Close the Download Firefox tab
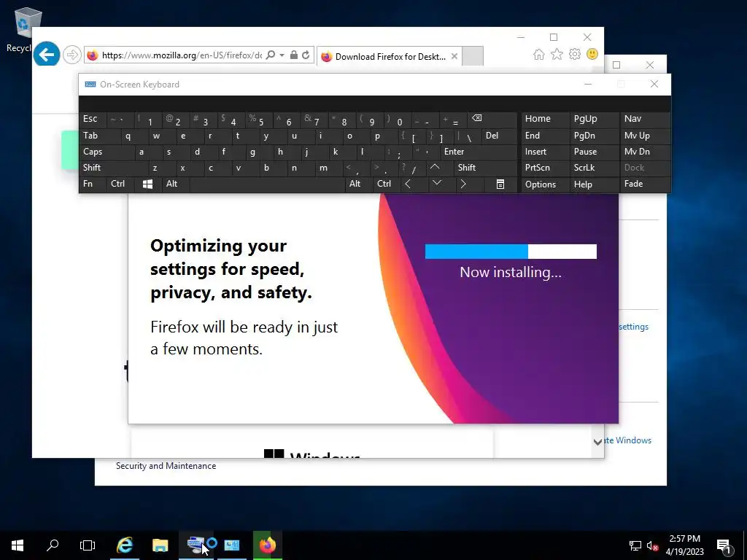 tap(454, 56)
